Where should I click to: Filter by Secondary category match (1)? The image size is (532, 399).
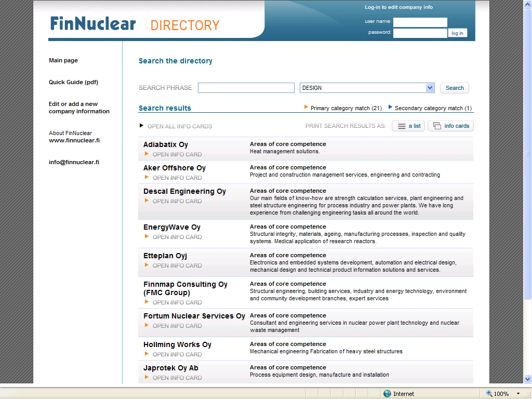pos(433,108)
